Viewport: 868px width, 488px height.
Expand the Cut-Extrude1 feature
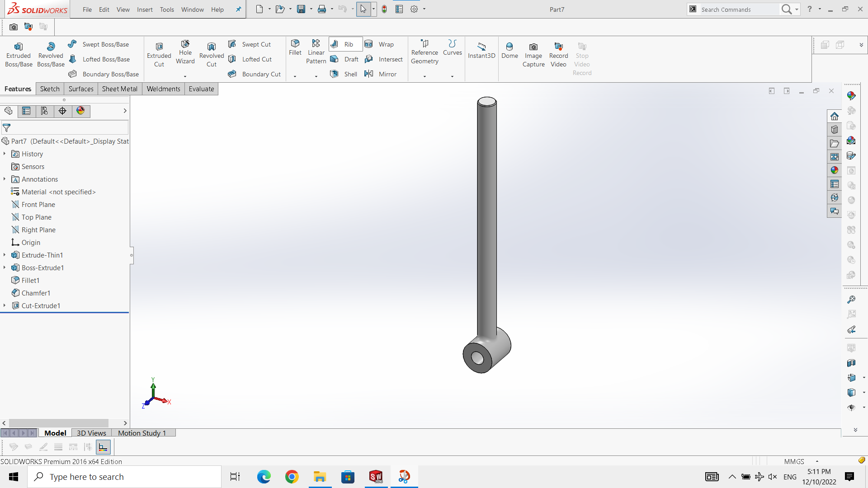(x=5, y=305)
